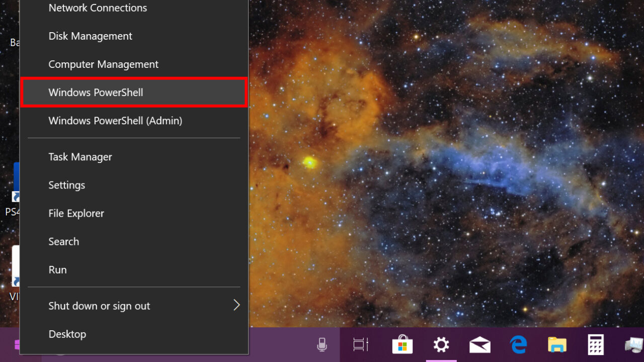Launch Microsoft Edge from the taskbar
This screenshot has height=362, width=644.
[x=518, y=345]
